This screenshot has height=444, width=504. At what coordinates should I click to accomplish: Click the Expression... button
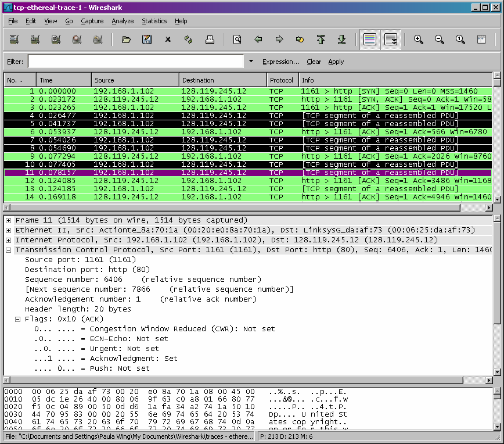pyautogui.click(x=280, y=62)
